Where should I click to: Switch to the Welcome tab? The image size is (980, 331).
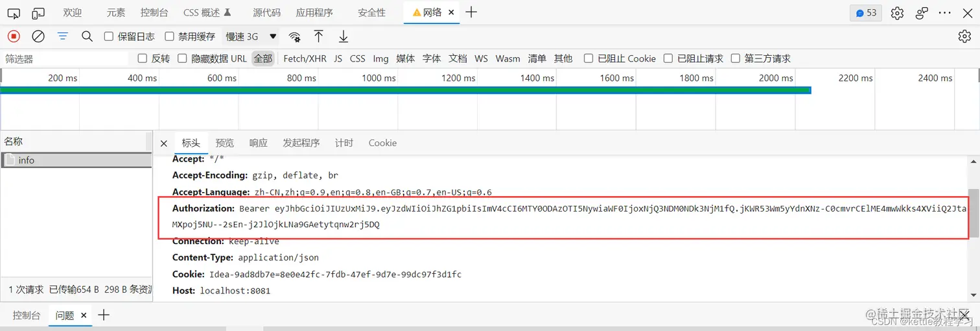[x=73, y=12]
